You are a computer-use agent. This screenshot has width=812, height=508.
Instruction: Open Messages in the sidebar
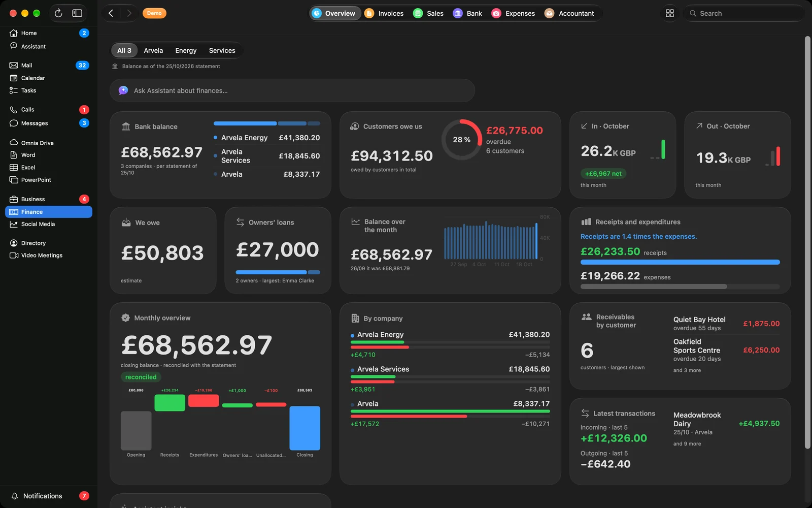coord(49,123)
